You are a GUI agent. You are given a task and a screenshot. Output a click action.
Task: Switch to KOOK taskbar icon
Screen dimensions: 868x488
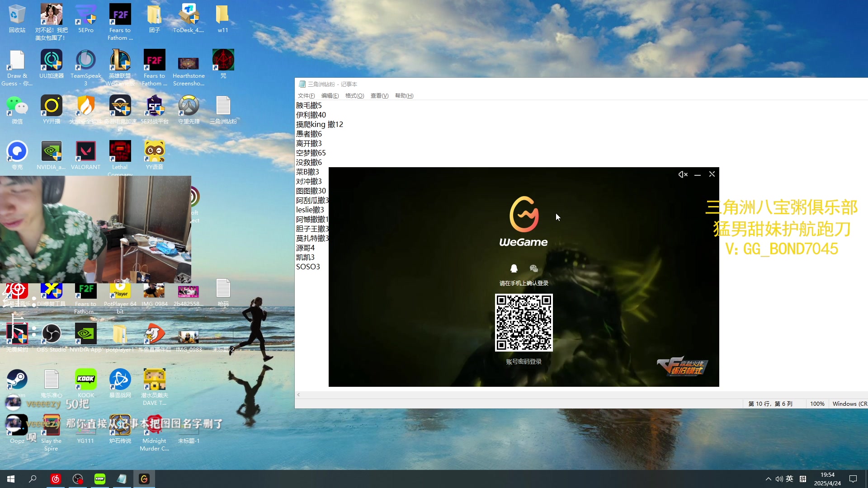coord(100,479)
